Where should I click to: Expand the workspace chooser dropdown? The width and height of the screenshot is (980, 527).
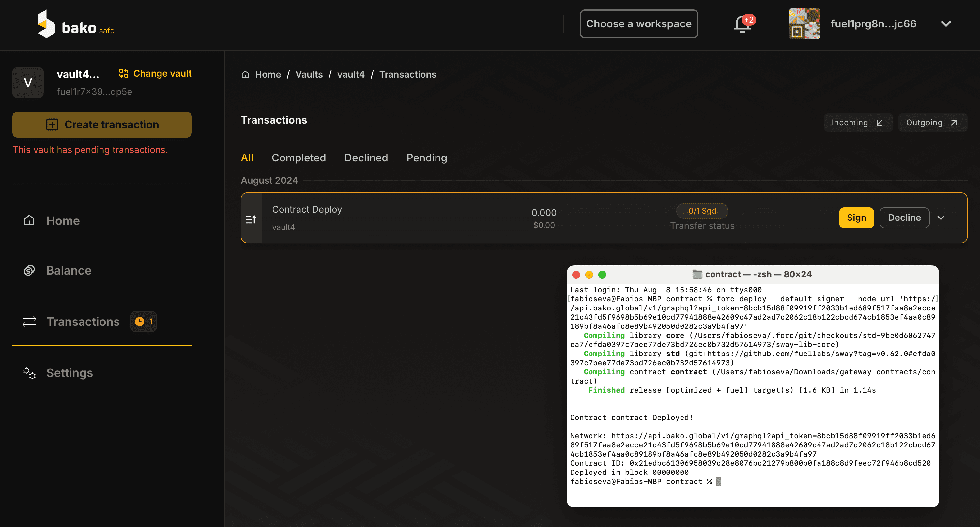pos(639,23)
